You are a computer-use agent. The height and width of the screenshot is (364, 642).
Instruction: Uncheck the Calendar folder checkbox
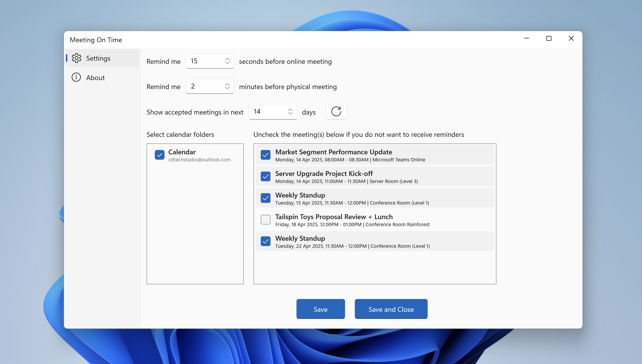coord(159,155)
